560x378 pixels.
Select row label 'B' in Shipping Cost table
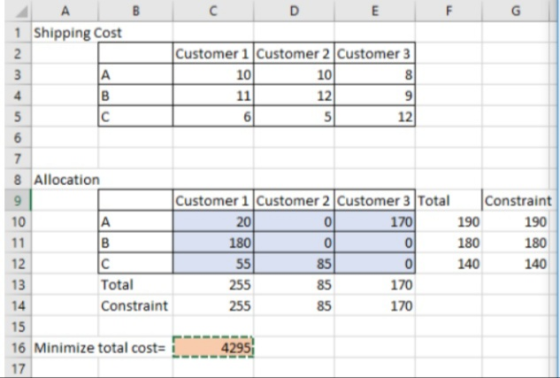[136, 96]
